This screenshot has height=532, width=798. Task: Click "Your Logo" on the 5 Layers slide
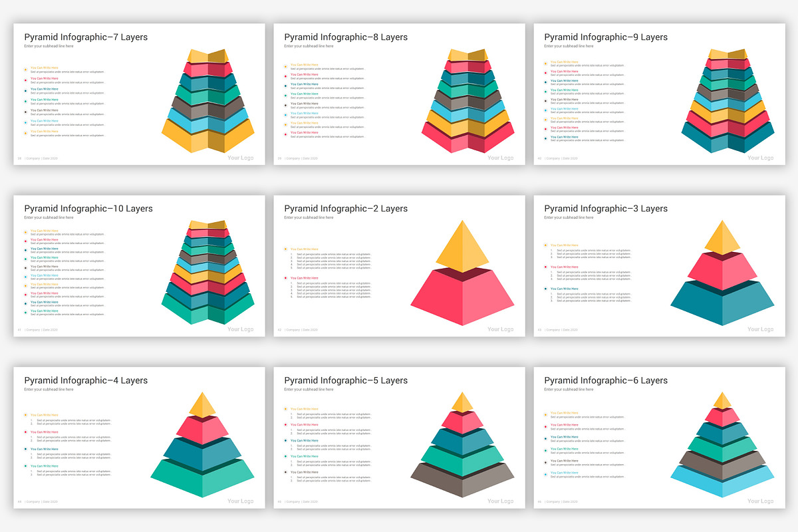click(500, 502)
